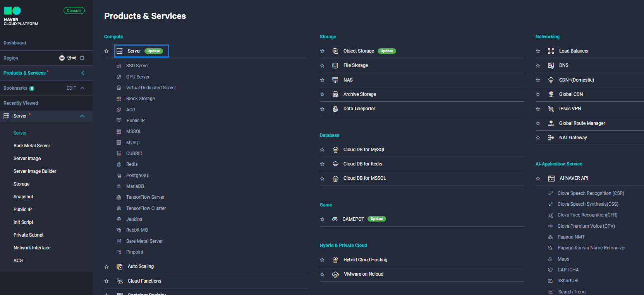Toggle the star beside File Storage

[x=322, y=66]
